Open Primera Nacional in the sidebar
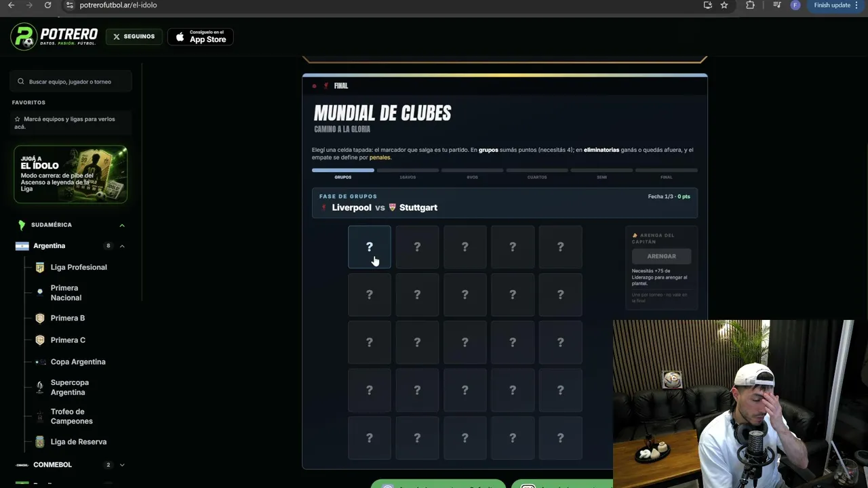The width and height of the screenshot is (868, 488). click(66, 293)
